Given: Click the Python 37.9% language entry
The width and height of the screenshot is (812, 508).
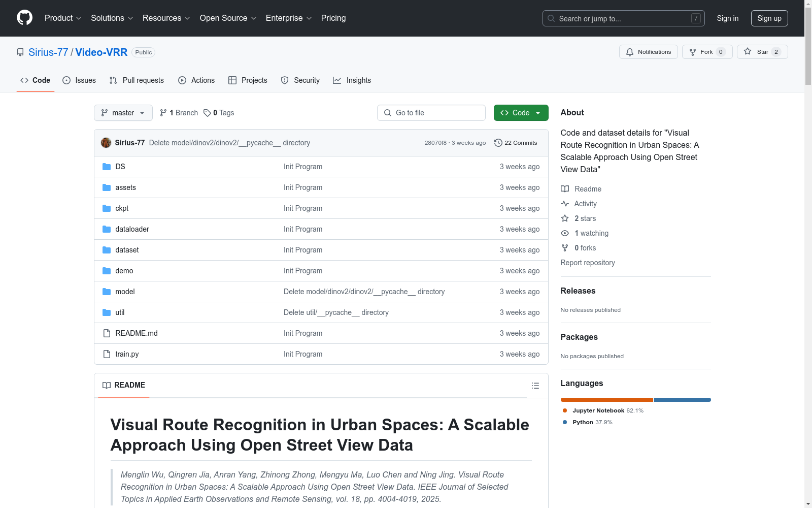Looking at the screenshot, I should [x=588, y=422].
